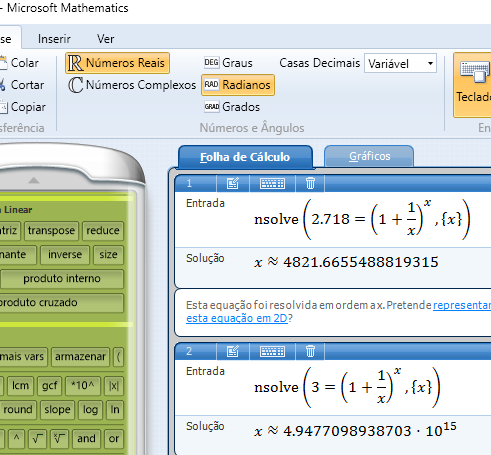The width and height of the screenshot is (491, 455).
Task: Click the *10^ key
Action: tap(83, 386)
